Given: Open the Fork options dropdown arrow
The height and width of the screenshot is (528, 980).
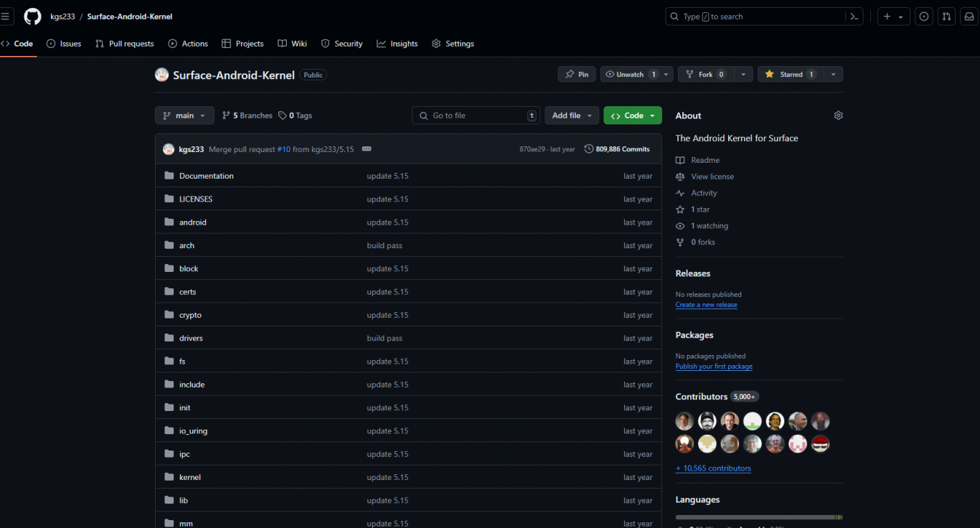Looking at the screenshot, I should click(743, 75).
